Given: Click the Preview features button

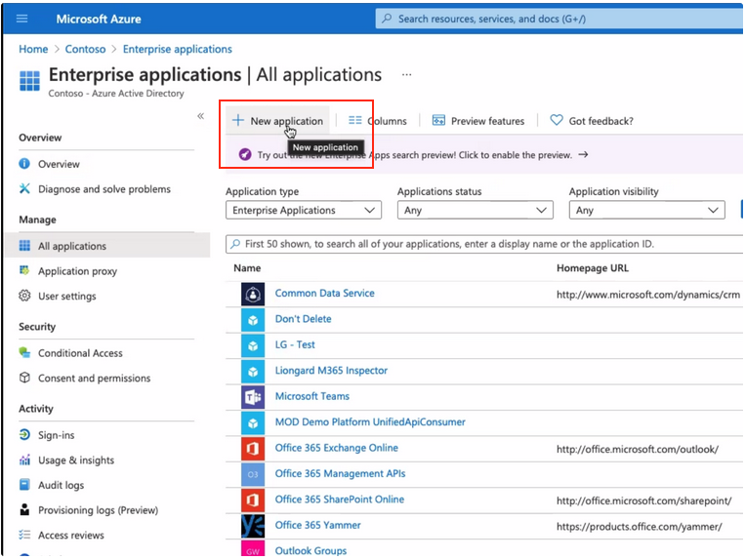Looking at the screenshot, I should [x=478, y=121].
